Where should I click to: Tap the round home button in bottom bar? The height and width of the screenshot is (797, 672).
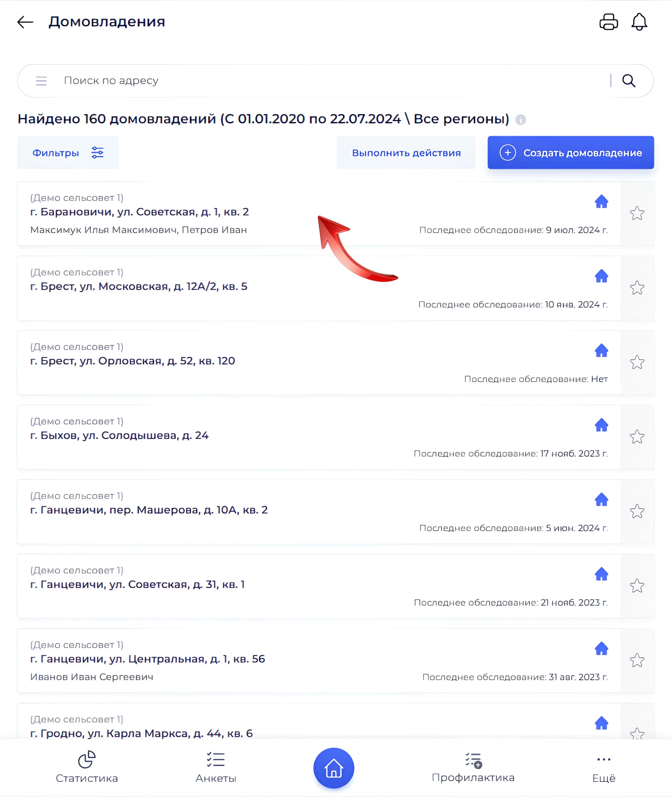tap(334, 768)
